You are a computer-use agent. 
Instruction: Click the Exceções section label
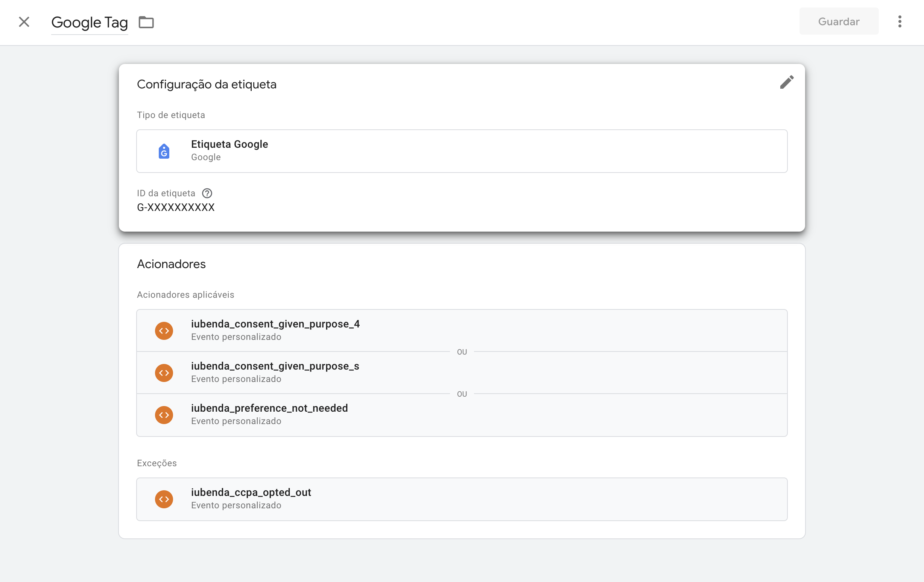click(x=157, y=463)
